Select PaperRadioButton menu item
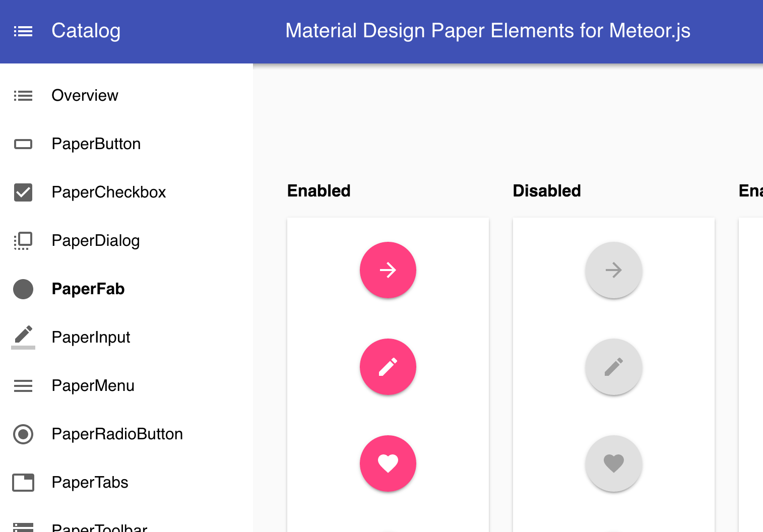The image size is (763, 532). pyautogui.click(x=117, y=434)
